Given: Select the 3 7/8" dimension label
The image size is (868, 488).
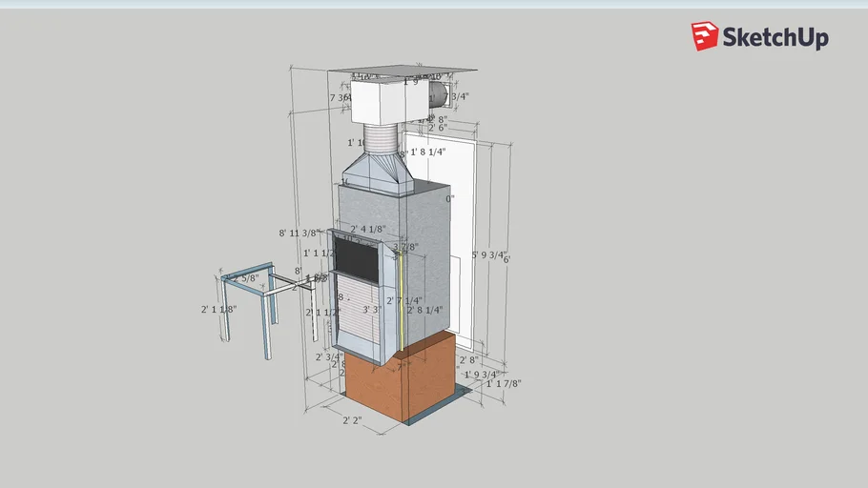Looking at the screenshot, I should [x=405, y=247].
